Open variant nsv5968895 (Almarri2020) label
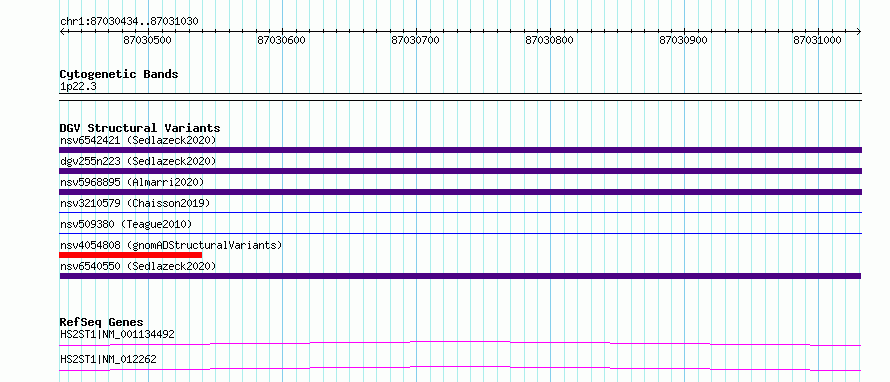890x382 pixels. coord(132,182)
